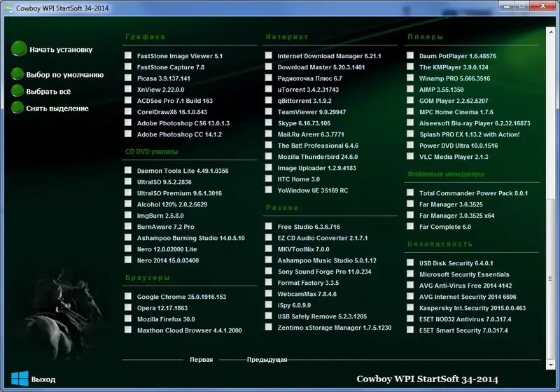The width and height of the screenshot is (560, 392).
Task: Check Format Factory 3.3.5
Action: (269, 282)
